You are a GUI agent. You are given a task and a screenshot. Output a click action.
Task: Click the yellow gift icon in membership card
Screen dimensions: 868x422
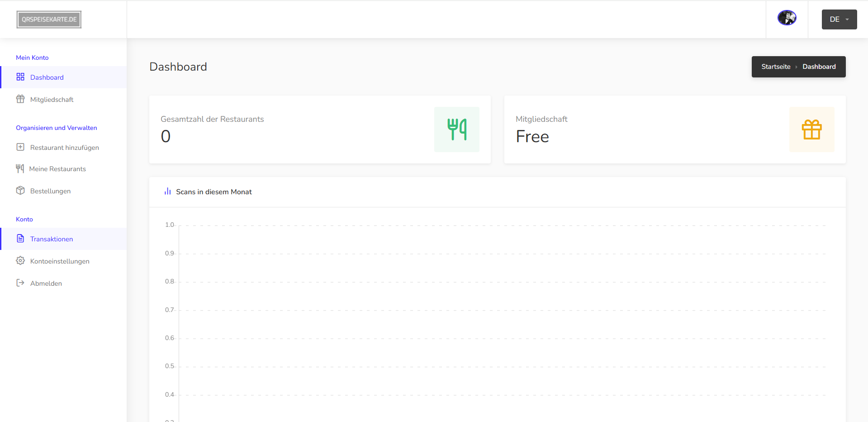811,129
